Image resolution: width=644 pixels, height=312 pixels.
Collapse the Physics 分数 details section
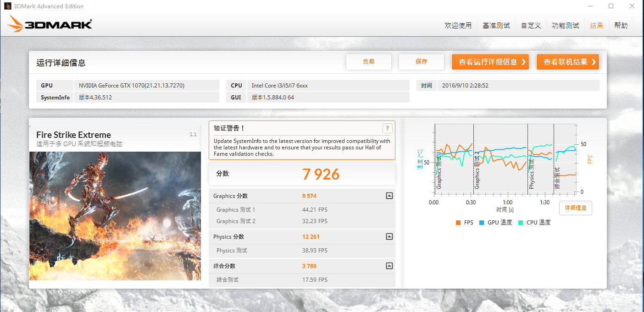tap(389, 236)
